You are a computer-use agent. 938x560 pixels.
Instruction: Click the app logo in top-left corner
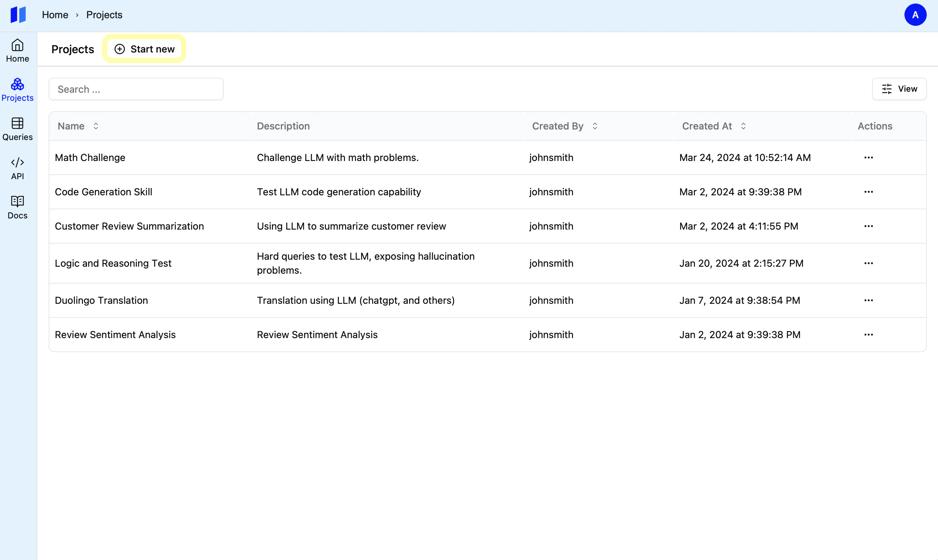(18, 15)
